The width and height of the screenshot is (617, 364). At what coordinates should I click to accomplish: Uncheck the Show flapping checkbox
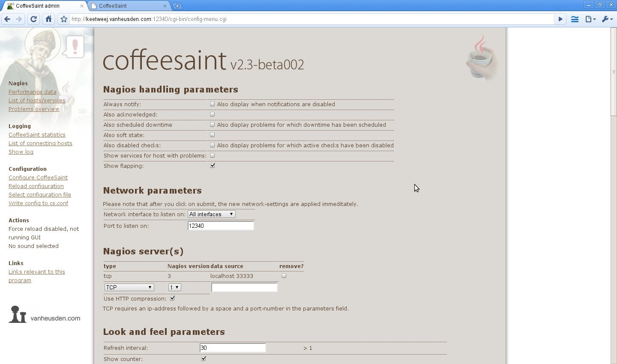[x=212, y=166]
